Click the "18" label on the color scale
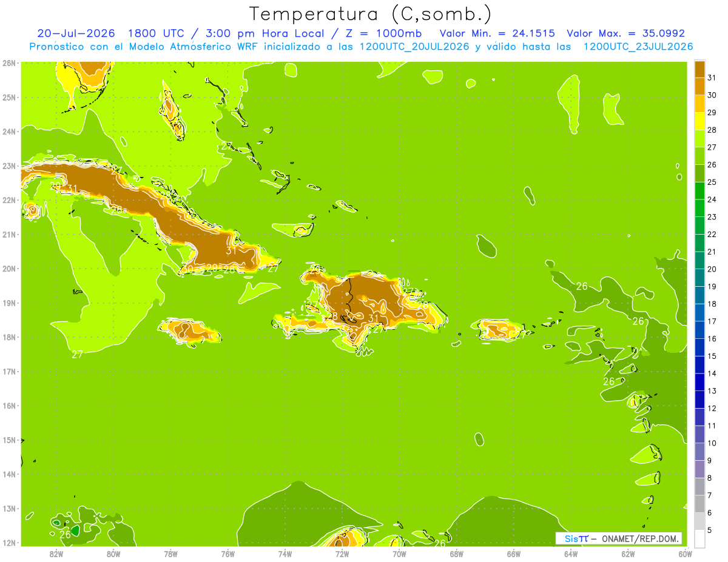This screenshot has width=728, height=562. [x=712, y=304]
